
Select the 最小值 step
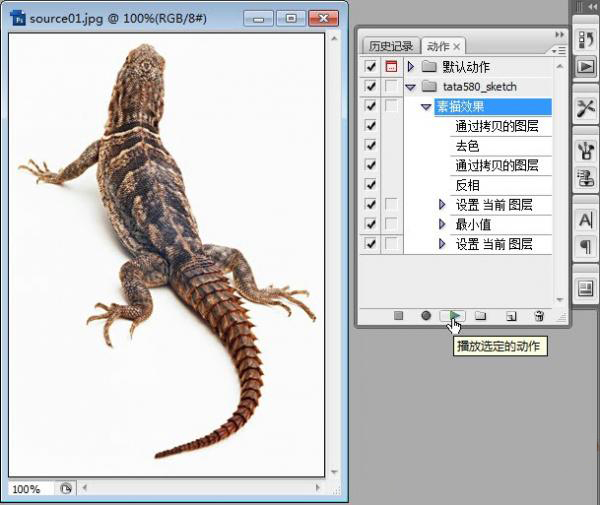(501, 224)
